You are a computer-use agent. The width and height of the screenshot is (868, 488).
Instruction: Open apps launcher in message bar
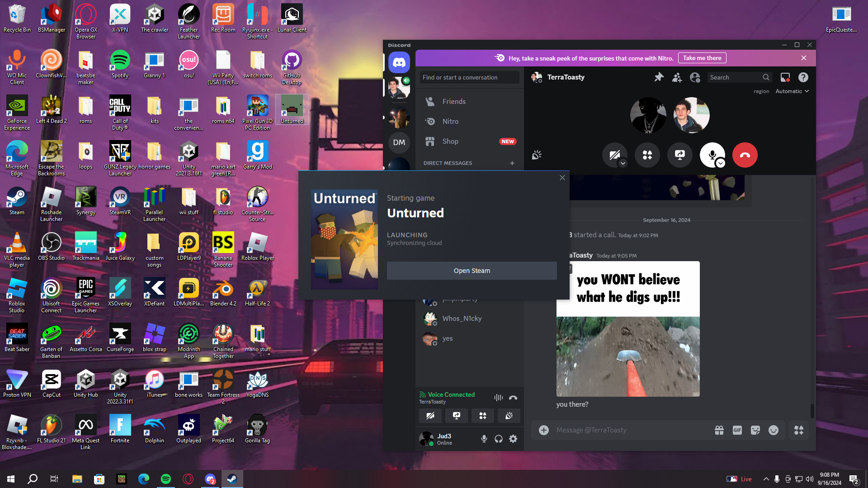pyautogui.click(x=799, y=430)
